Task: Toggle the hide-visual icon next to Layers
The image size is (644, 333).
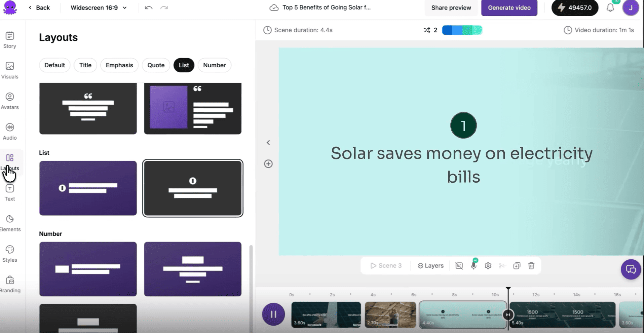Action: (459, 266)
